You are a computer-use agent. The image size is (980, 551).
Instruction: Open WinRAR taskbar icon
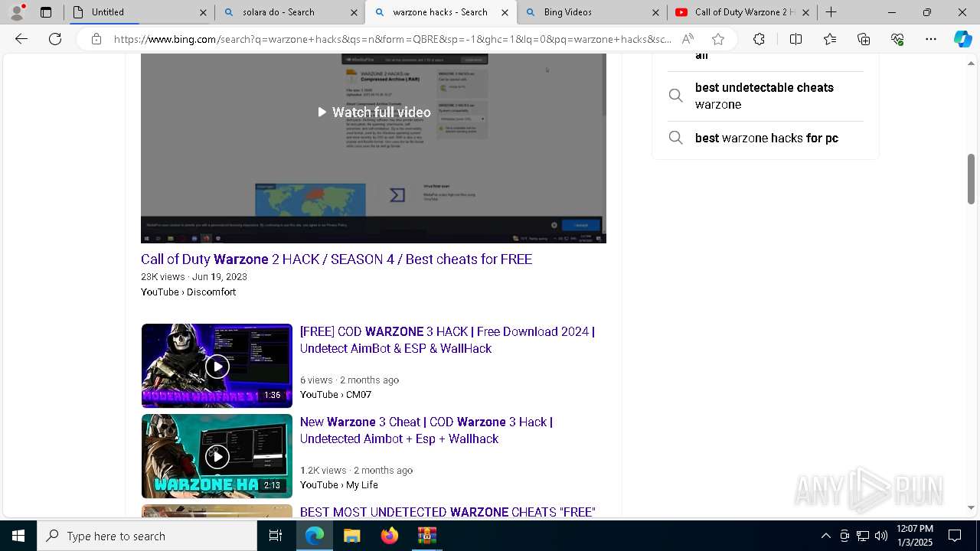(426, 536)
